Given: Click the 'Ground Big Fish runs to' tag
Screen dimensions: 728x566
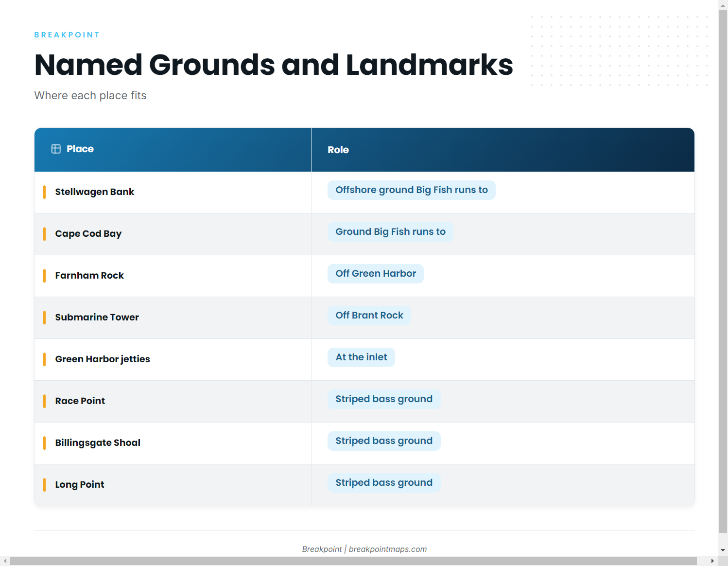Looking at the screenshot, I should 390,232.
